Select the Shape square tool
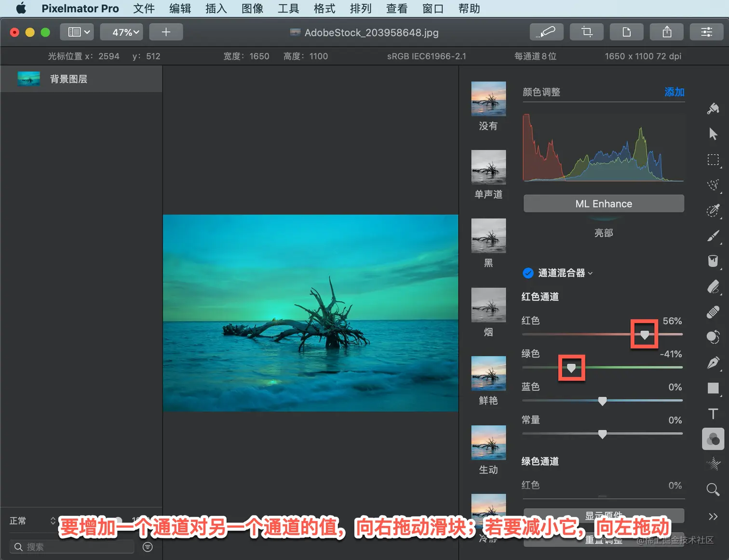This screenshot has width=729, height=560. pyautogui.click(x=713, y=388)
